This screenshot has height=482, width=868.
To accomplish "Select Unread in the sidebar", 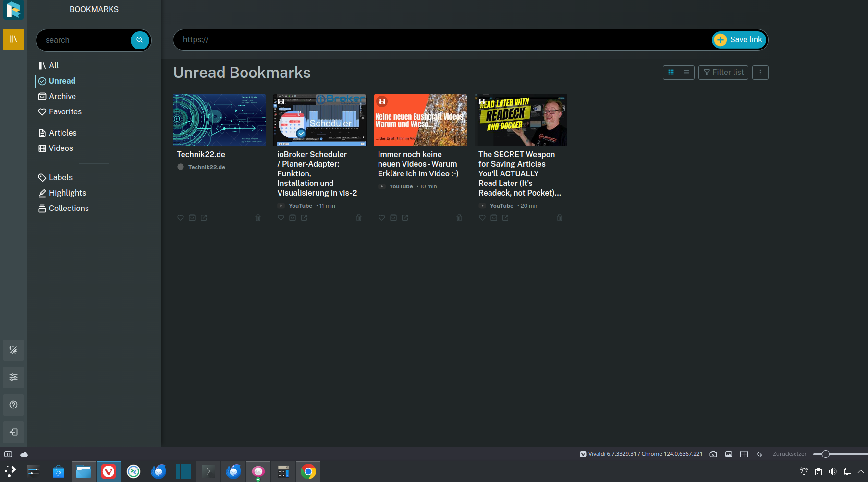I will pyautogui.click(x=57, y=81).
